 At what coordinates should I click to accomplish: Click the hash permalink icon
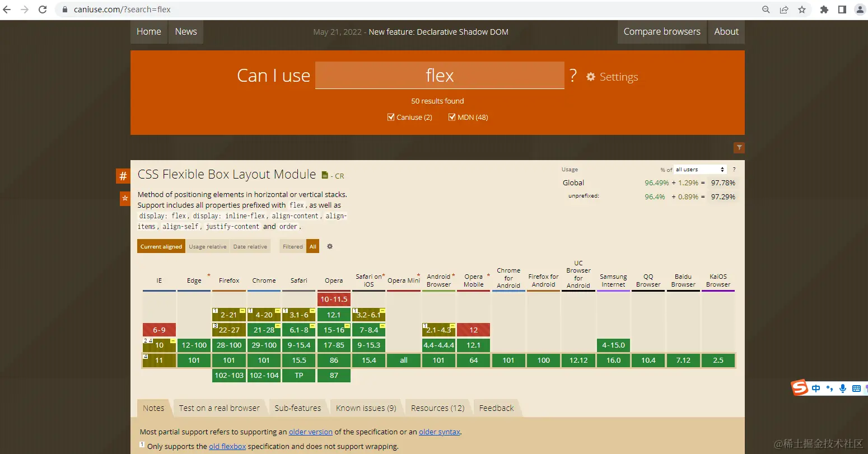tap(123, 176)
